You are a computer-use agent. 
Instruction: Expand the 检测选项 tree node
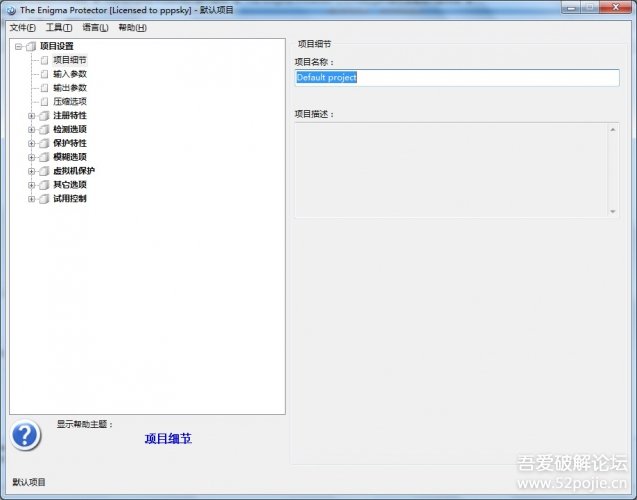(31, 130)
